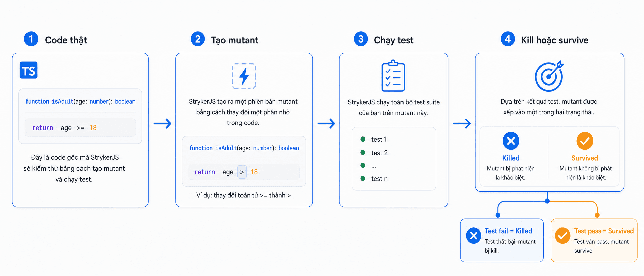The image size is (644, 276).
Task: Select the 'Tạo mutant' heading
Action: [x=234, y=40]
